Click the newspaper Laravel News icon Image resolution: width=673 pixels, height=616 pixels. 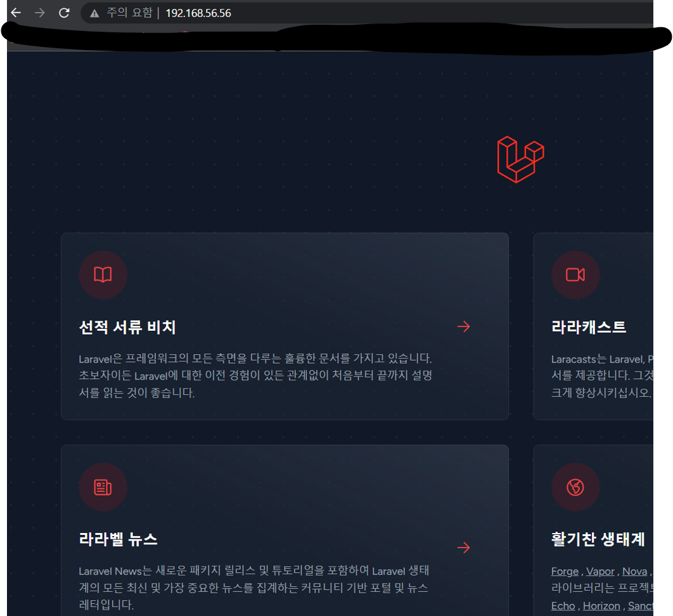pyautogui.click(x=103, y=487)
